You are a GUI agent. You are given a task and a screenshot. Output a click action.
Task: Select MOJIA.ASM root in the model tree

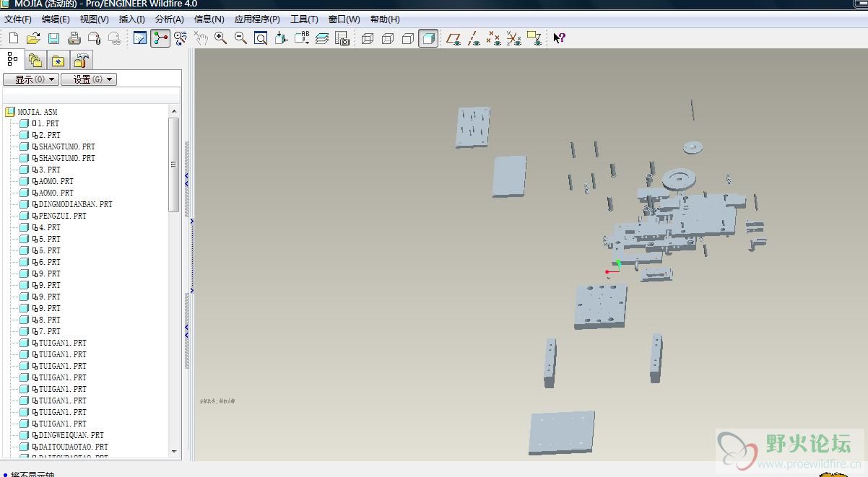[x=38, y=112]
